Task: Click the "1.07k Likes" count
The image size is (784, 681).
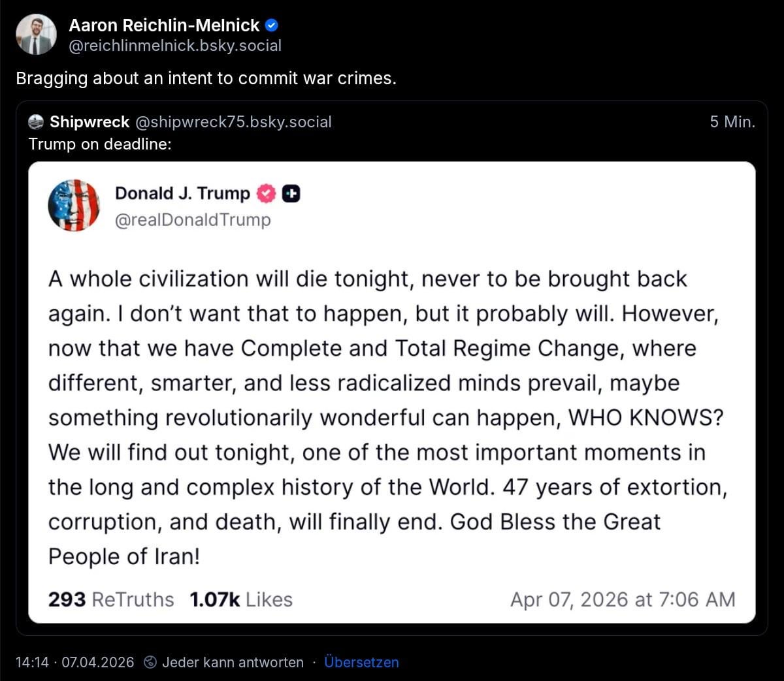Action: point(241,599)
